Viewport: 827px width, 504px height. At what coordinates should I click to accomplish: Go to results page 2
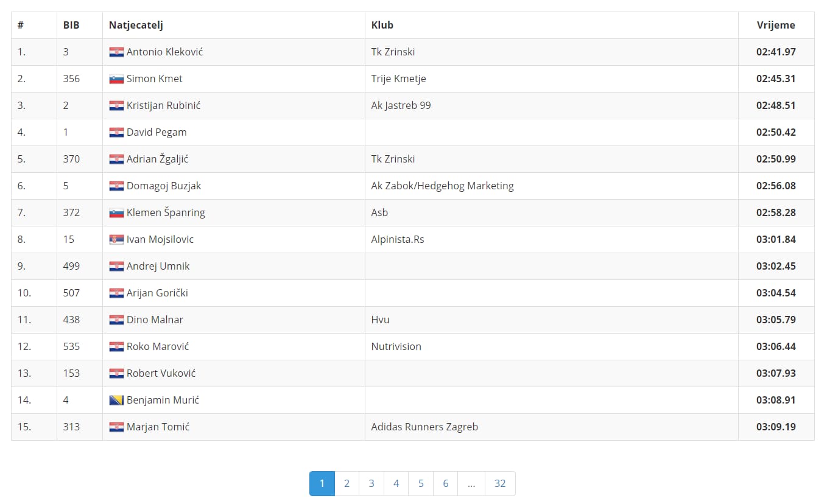347,483
